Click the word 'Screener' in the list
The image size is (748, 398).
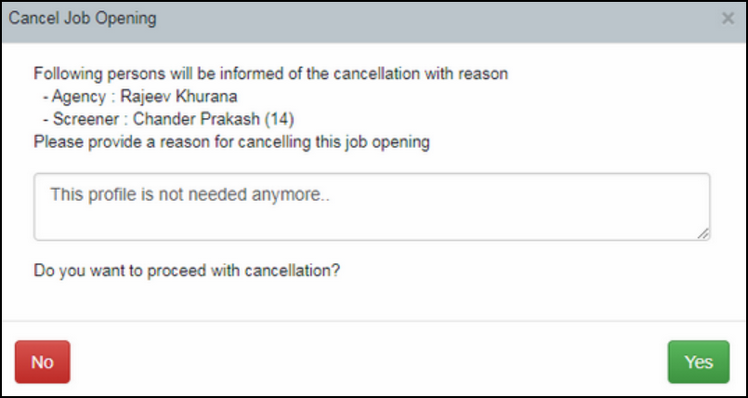coord(86,119)
